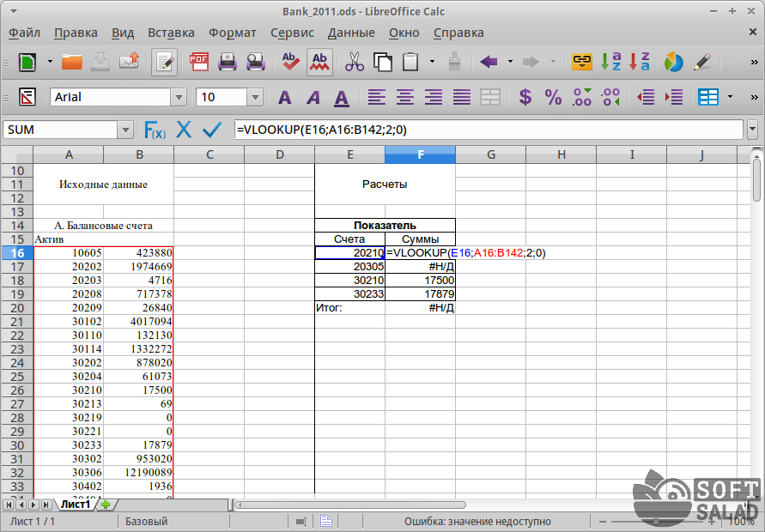765x532 pixels.
Task: Toggle Italic formatting
Action: (x=313, y=97)
